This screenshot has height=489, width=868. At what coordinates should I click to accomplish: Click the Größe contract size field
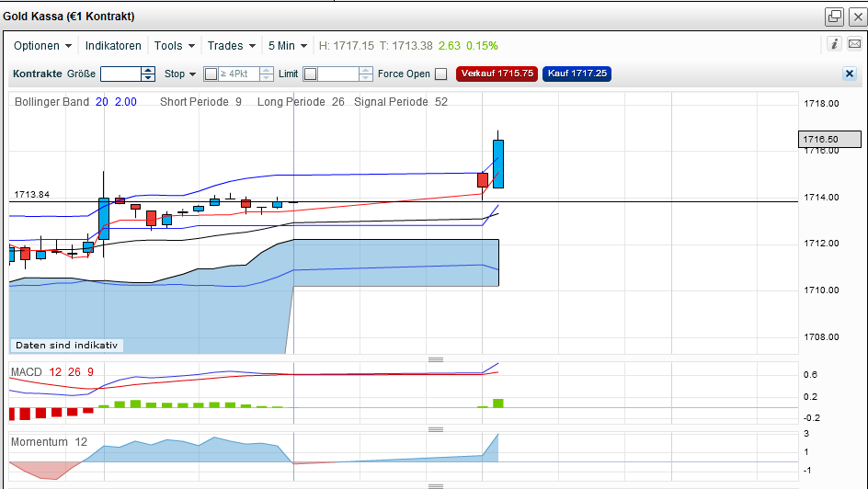click(120, 74)
